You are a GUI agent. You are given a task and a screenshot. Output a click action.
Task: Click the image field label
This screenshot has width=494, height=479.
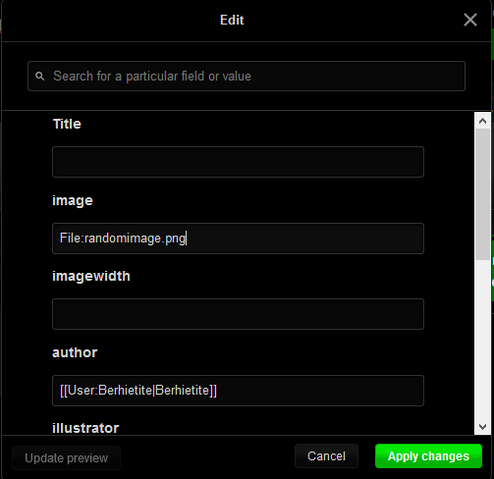coord(72,201)
